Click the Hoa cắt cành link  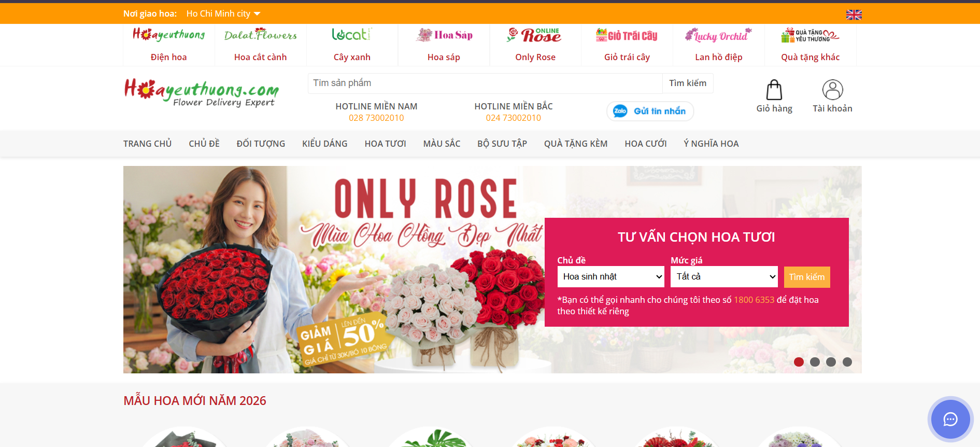tap(260, 57)
